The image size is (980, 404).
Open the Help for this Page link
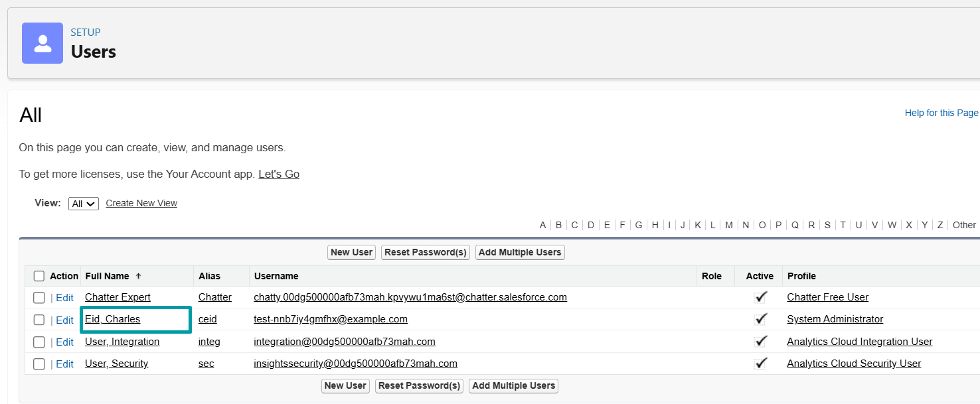941,113
